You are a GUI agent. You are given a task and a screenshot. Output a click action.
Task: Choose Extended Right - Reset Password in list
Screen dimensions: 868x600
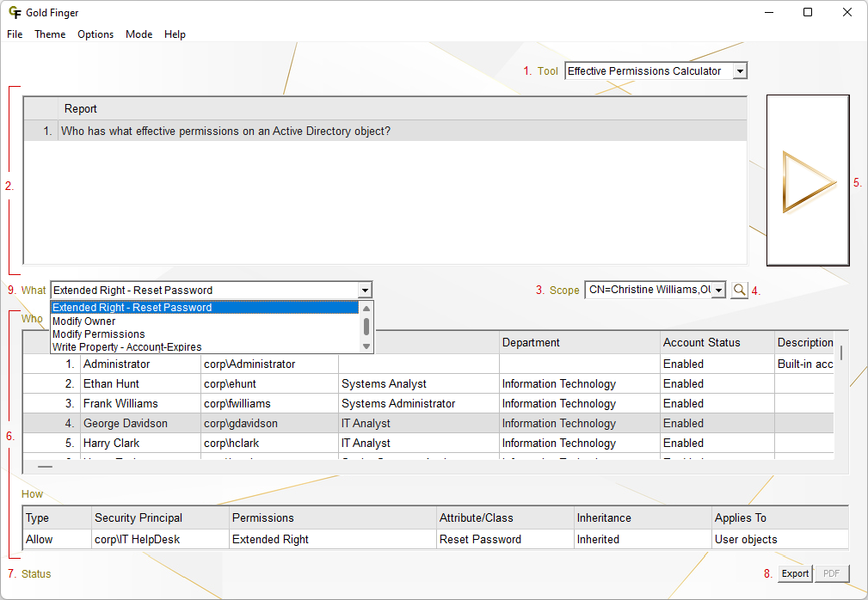coord(205,308)
